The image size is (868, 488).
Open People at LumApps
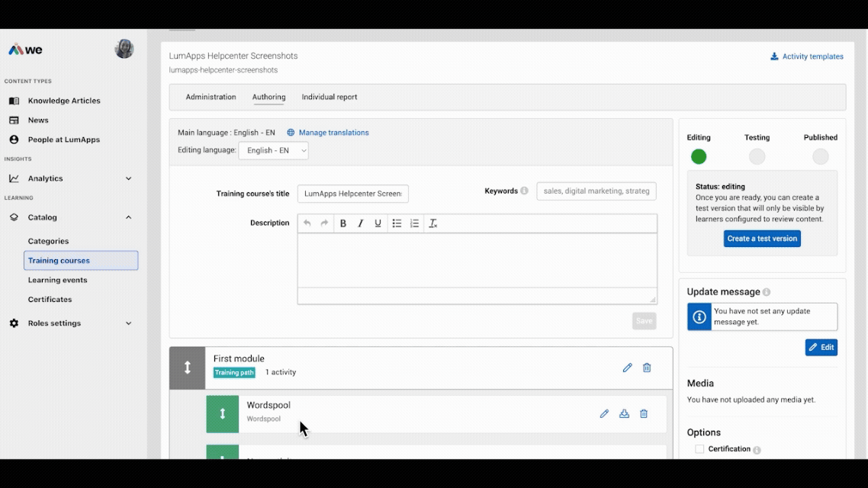pyautogui.click(x=64, y=140)
